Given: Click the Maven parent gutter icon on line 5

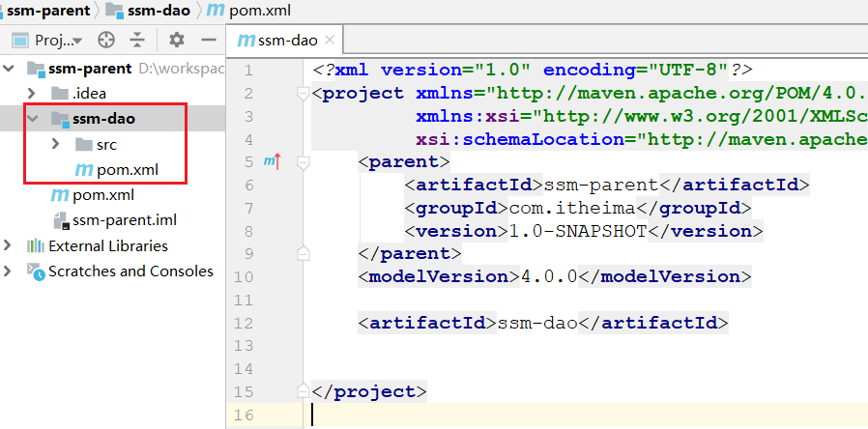Looking at the screenshot, I should click(x=272, y=161).
